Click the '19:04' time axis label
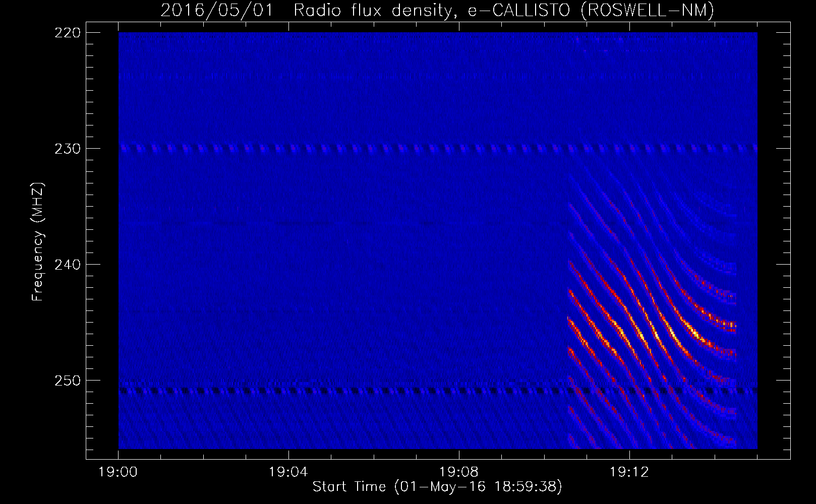 point(288,472)
